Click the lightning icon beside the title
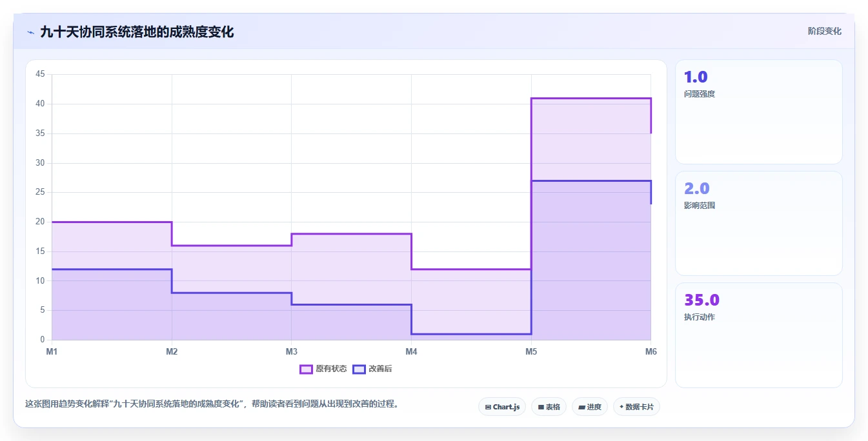Screen dimensions: 868x441 pyautogui.click(x=31, y=32)
